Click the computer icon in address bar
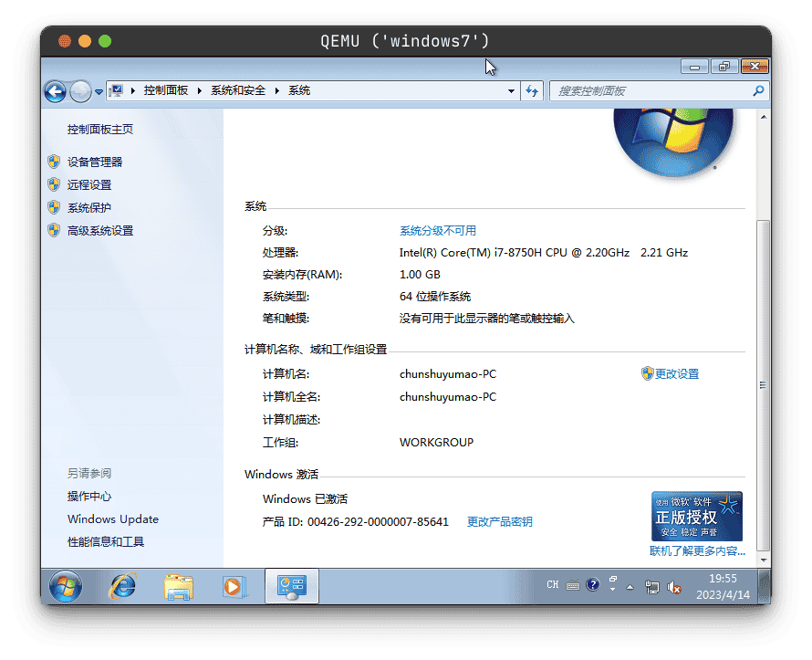The image size is (812, 660). [x=117, y=90]
